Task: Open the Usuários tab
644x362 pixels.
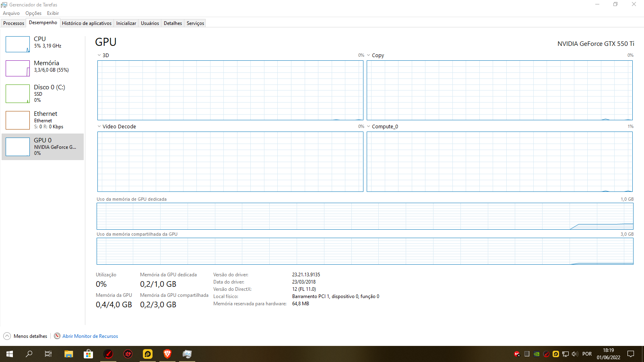Action: (x=150, y=23)
